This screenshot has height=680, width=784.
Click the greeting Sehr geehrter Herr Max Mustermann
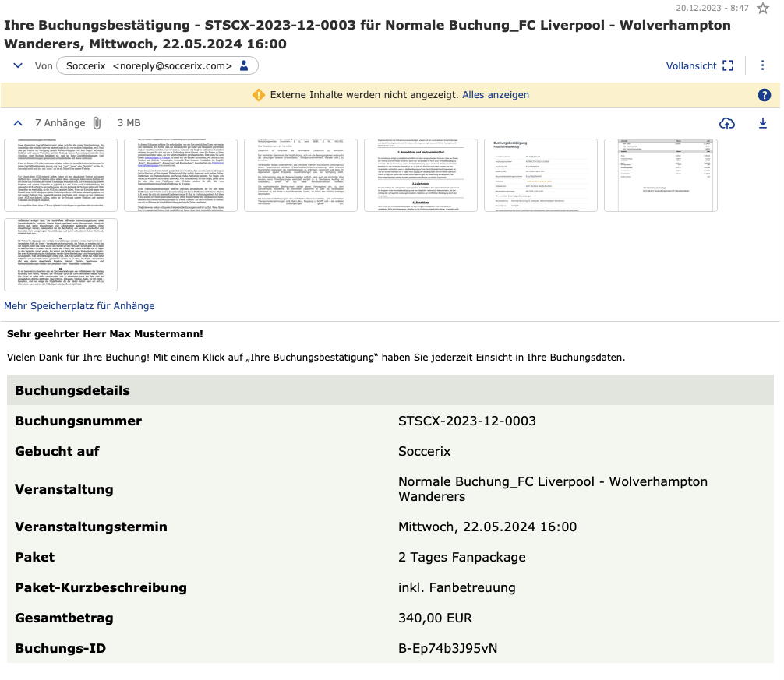[105, 333]
